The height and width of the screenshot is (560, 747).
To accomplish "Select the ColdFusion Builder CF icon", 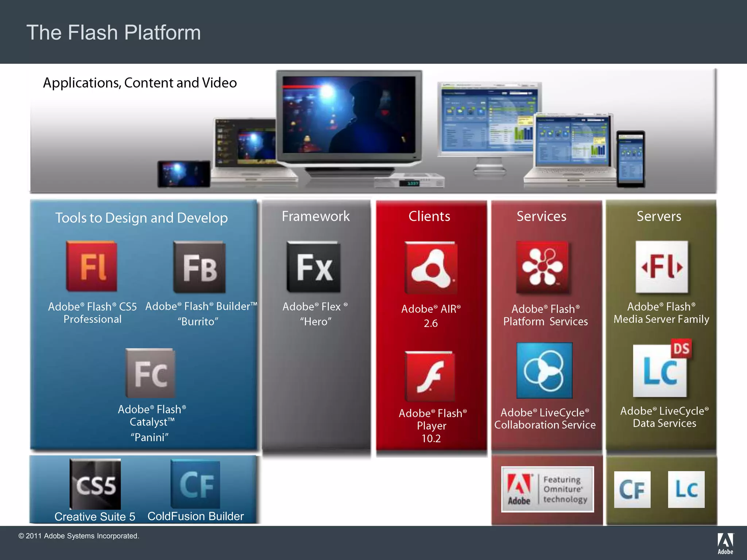I will click(x=196, y=484).
